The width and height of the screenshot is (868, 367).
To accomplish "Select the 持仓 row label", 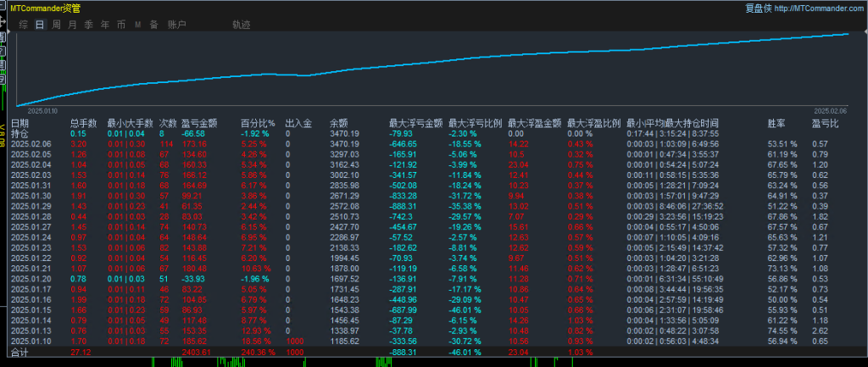I will (20, 133).
